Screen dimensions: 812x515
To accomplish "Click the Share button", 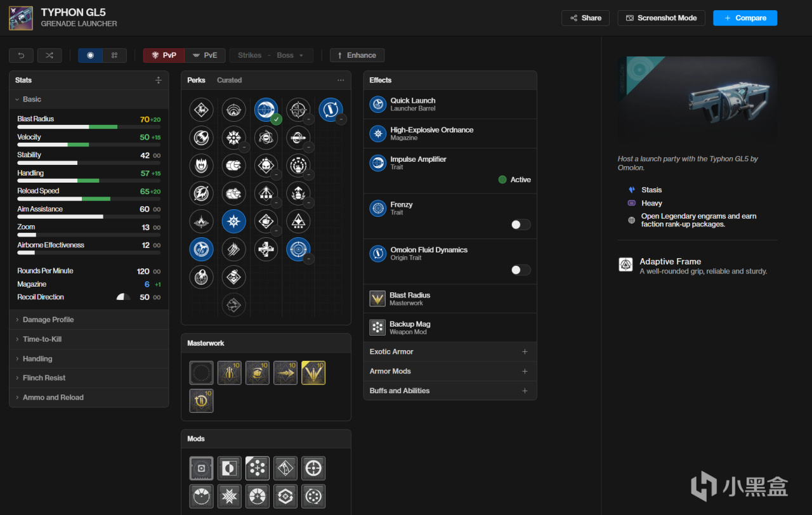I will coord(586,18).
